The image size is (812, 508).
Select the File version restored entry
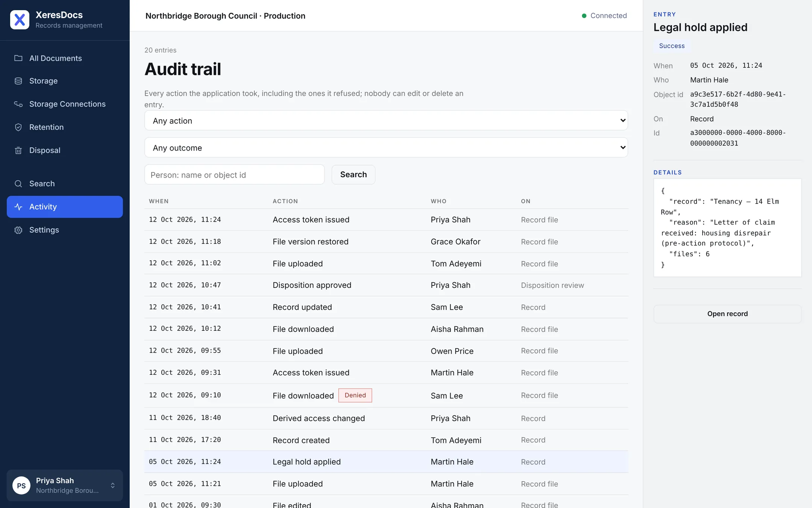click(x=386, y=242)
